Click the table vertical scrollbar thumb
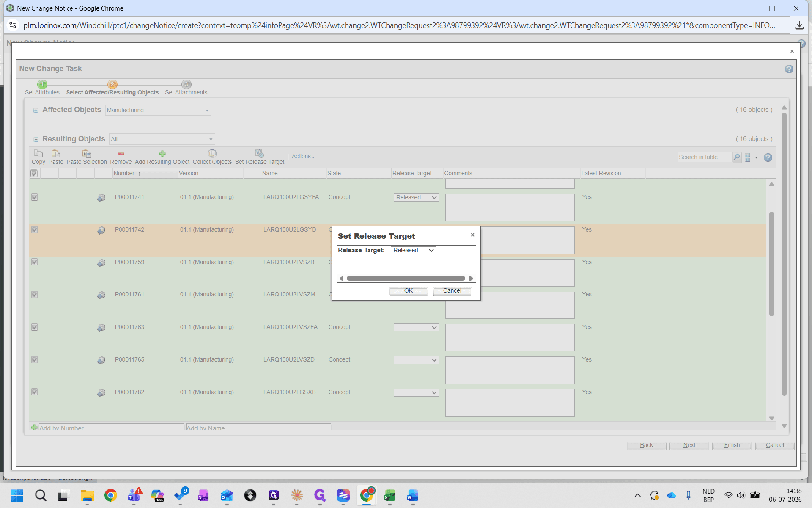 point(771,264)
